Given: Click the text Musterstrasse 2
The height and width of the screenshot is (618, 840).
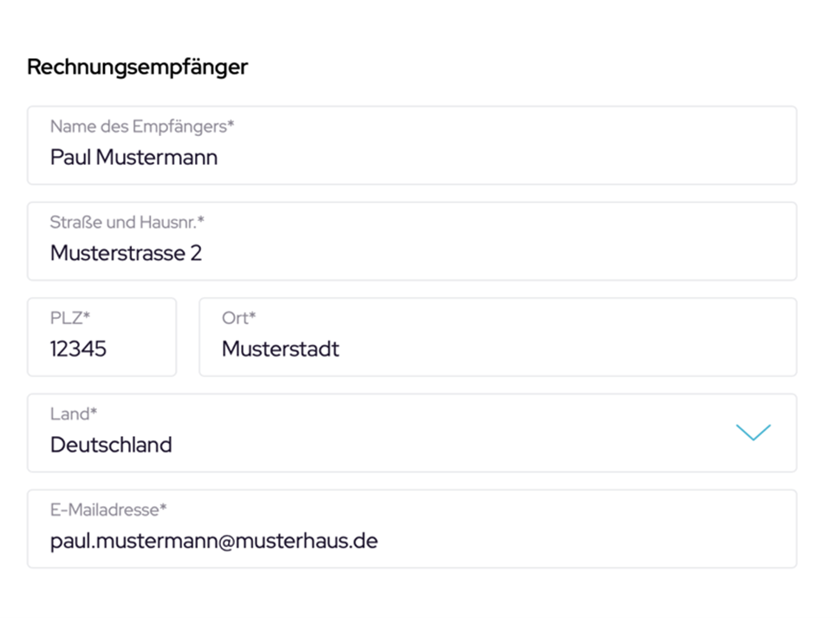Looking at the screenshot, I should pyautogui.click(x=126, y=253).
